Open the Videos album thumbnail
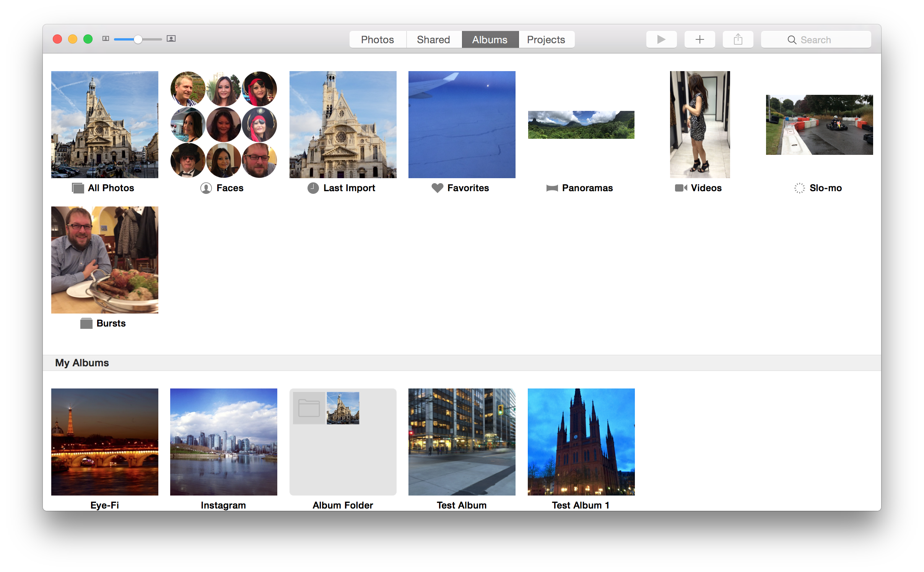The image size is (924, 572). [700, 125]
